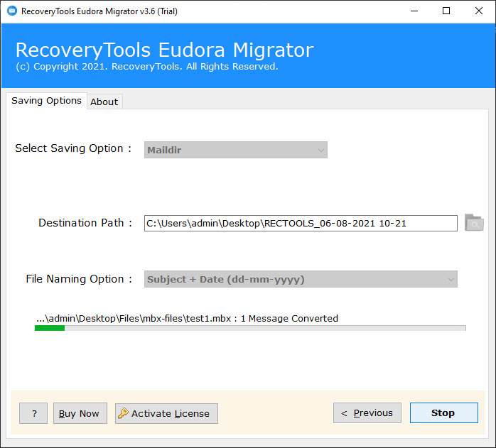Click the key icon on Activate License

(x=123, y=413)
